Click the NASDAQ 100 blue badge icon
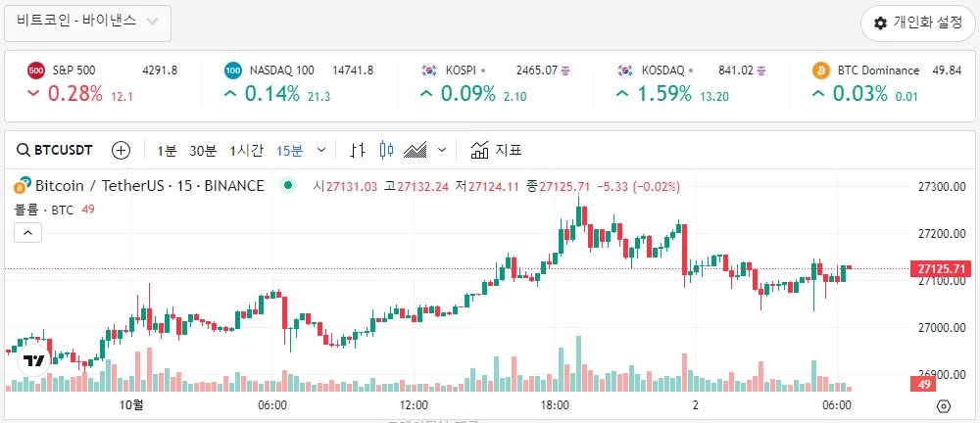The image size is (980, 423). coord(232,70)
